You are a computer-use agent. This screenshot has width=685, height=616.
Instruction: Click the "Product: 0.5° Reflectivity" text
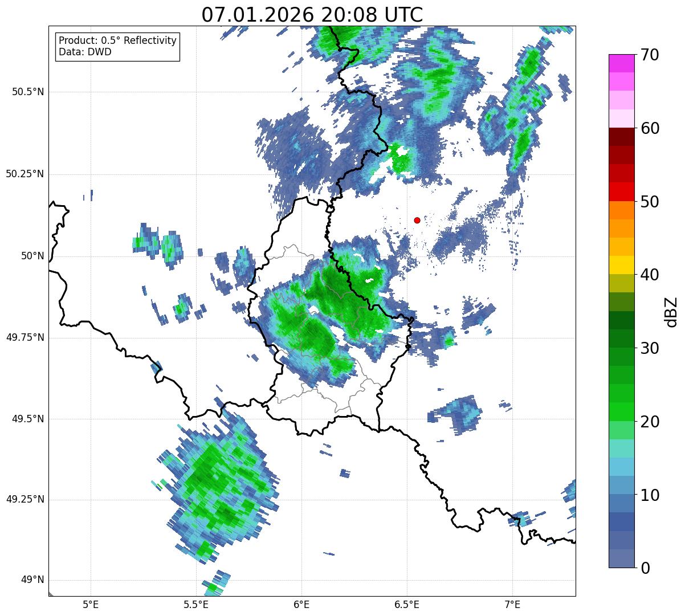(x=117, y=41)
